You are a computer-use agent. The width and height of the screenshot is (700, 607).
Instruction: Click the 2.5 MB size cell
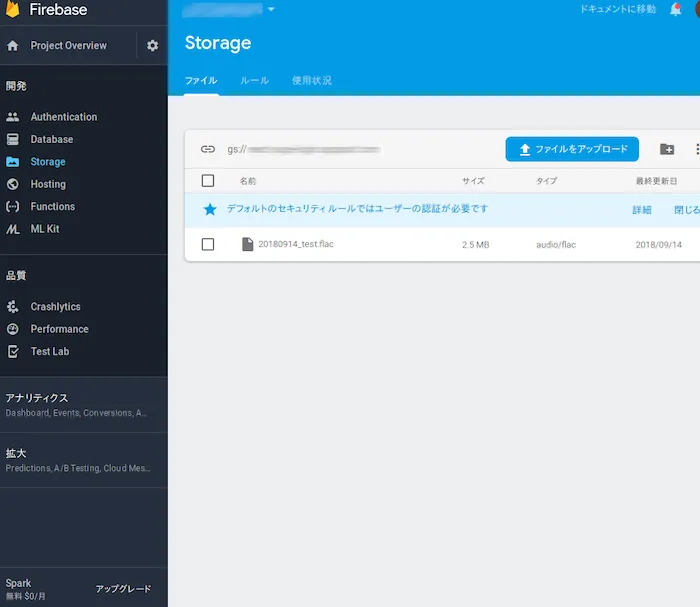pos(475,245)
